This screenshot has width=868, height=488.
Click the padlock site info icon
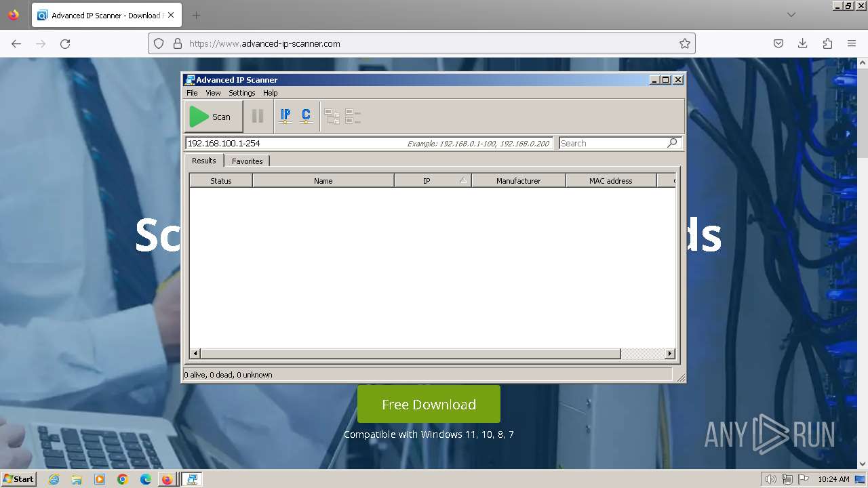pos(178,43)
